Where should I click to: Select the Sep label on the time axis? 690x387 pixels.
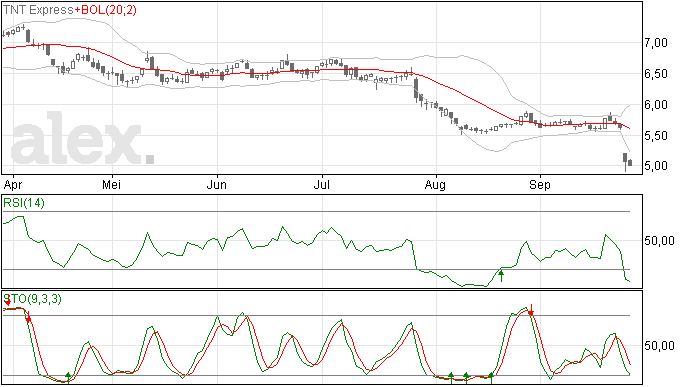point(540,185)
